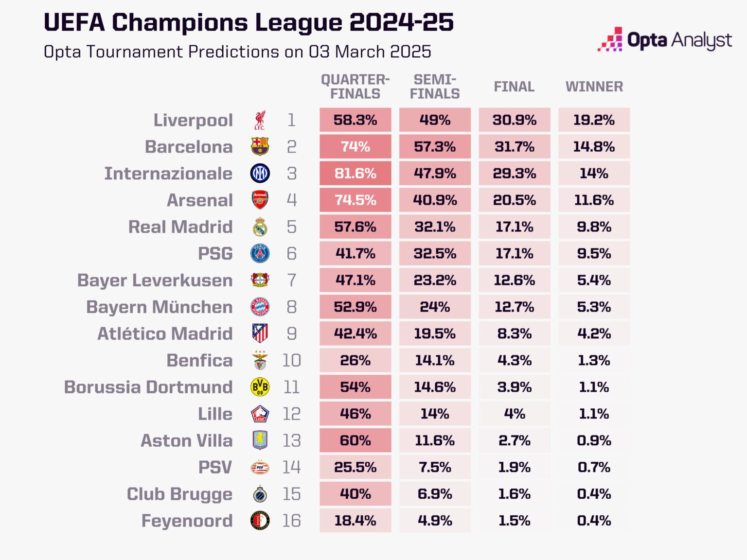Click Liverpool's 19.2% winner cell
Viewport: 747px width, 560px height.
(594, 120)
